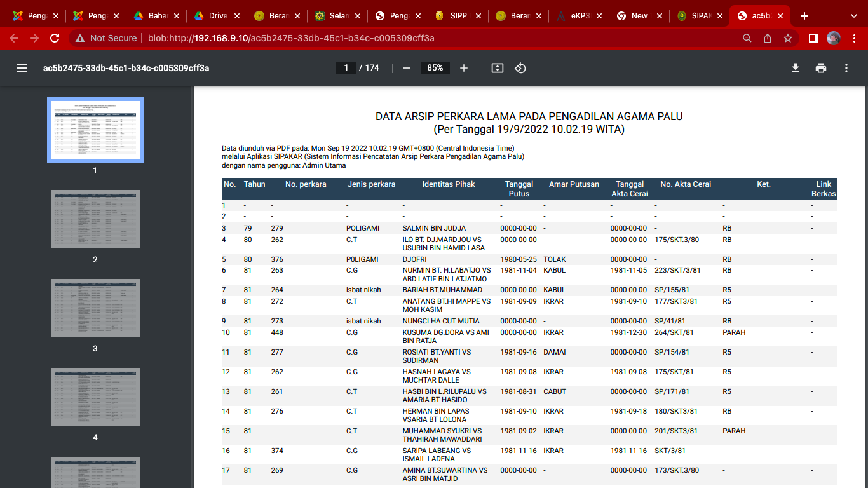Select page 2 thumbnail
Viewport: 868px width, 488px height.
pos(95,219)
